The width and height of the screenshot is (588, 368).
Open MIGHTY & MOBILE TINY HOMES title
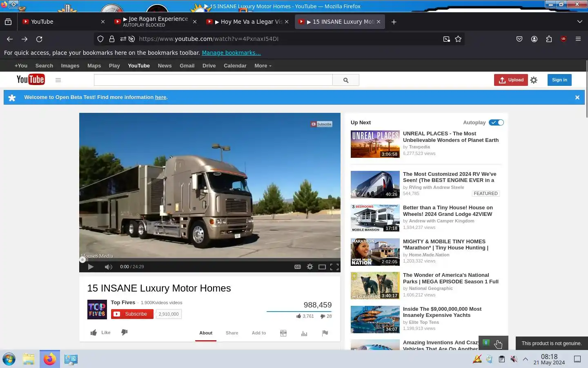445,245
